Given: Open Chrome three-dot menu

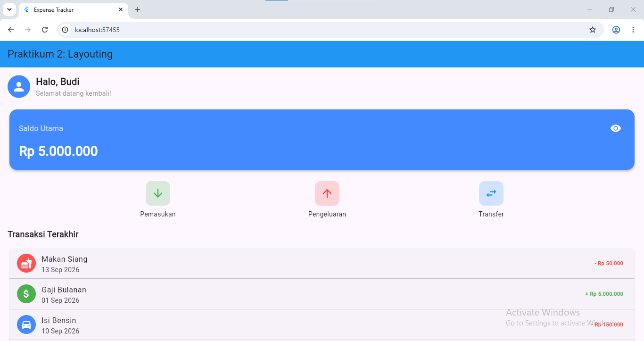Looking at the screenshot, I should (x=633, y=30).
